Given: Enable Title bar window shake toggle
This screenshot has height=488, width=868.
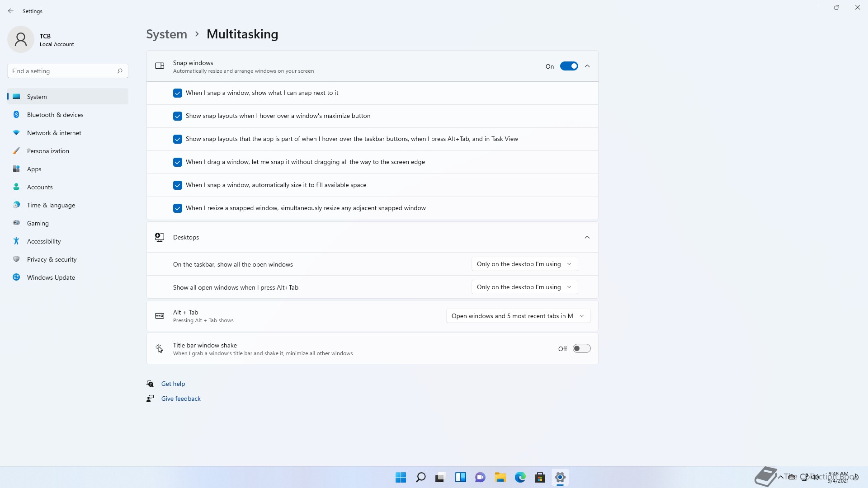Looking at the screenshot, I should 581,349.
